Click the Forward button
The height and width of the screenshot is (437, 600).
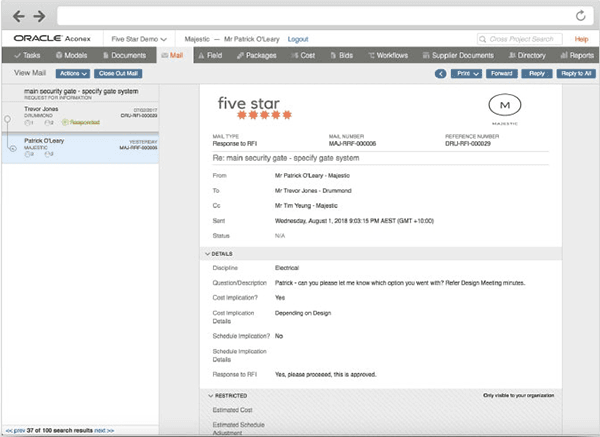[x=502, y=73]
